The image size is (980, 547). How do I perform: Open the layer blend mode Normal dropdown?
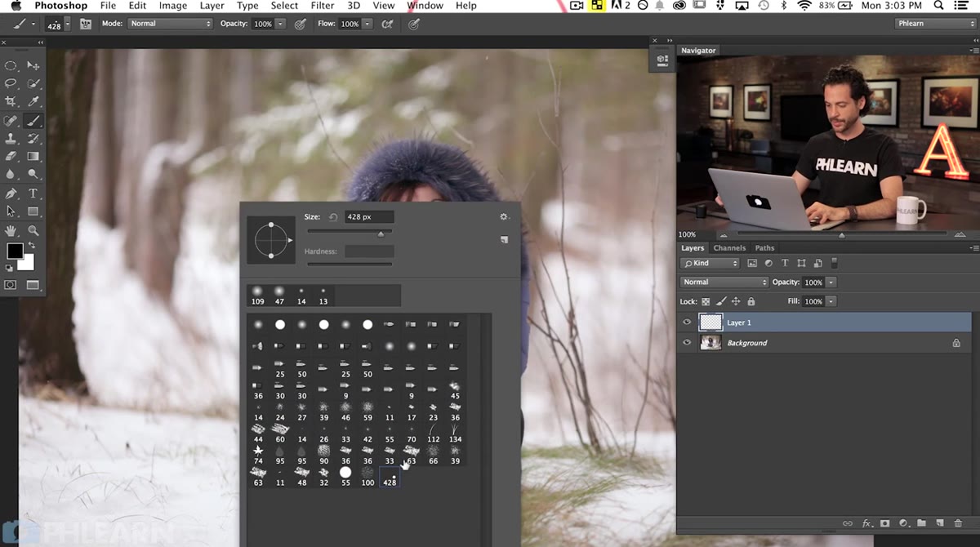724,282
